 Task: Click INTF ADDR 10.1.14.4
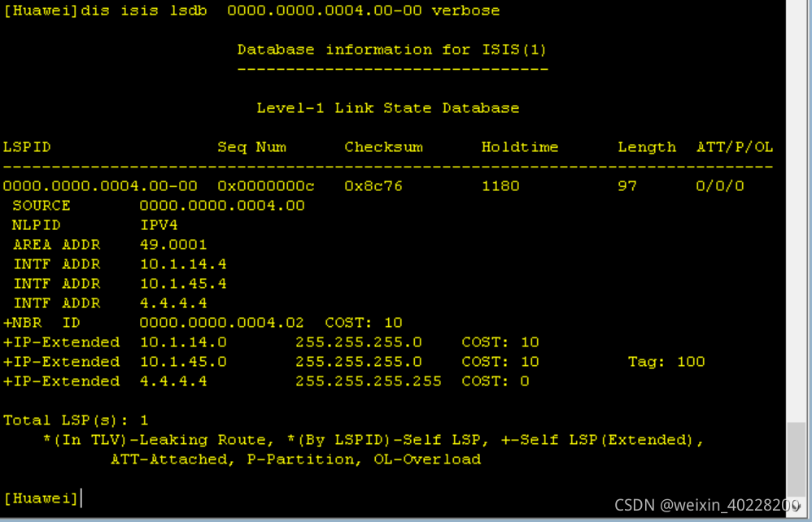[x=183, y=264]
